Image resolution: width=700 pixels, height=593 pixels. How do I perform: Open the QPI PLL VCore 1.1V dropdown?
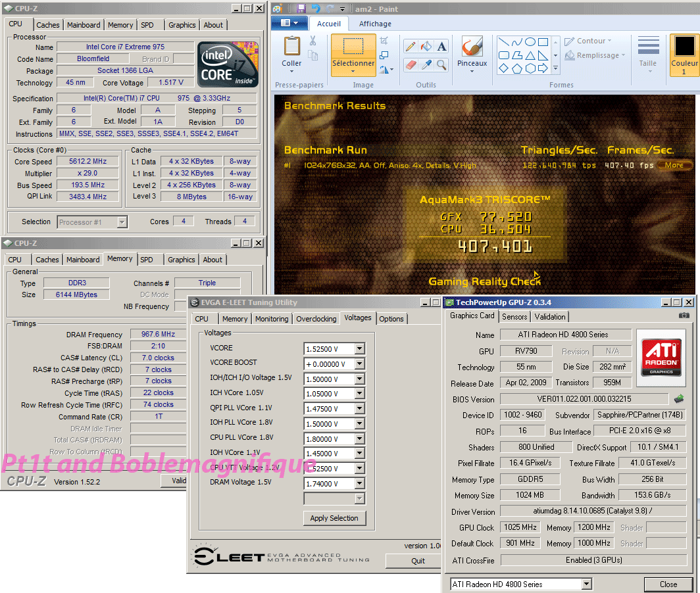tap(360, 408)
